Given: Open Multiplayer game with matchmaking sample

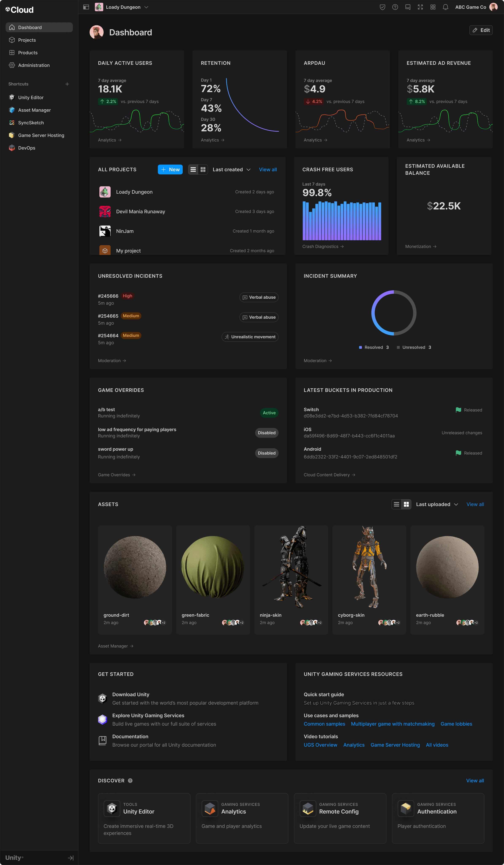Looking at the screenshot, I should (393, 724).
